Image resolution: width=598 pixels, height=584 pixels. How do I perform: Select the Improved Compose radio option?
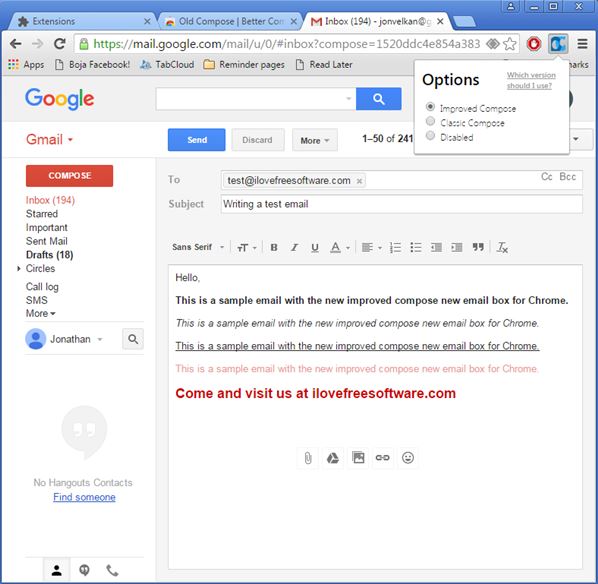[x=430, y=107]
